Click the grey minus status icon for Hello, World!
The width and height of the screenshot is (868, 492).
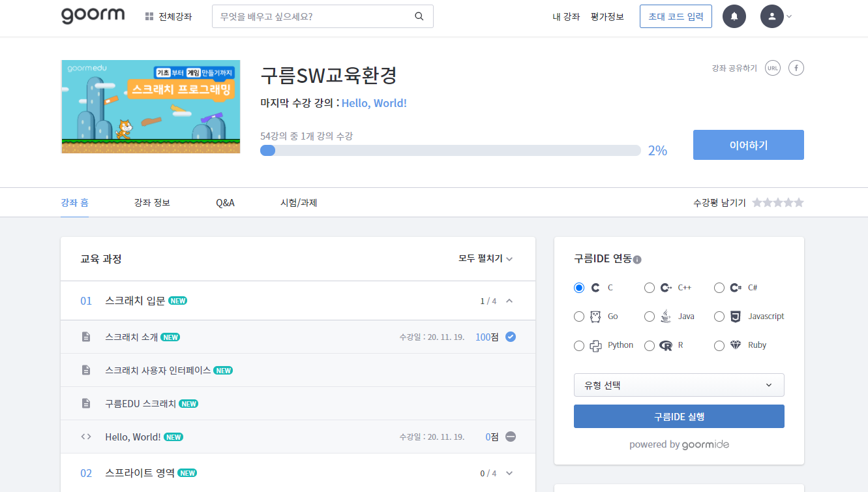tap(511, 437)
